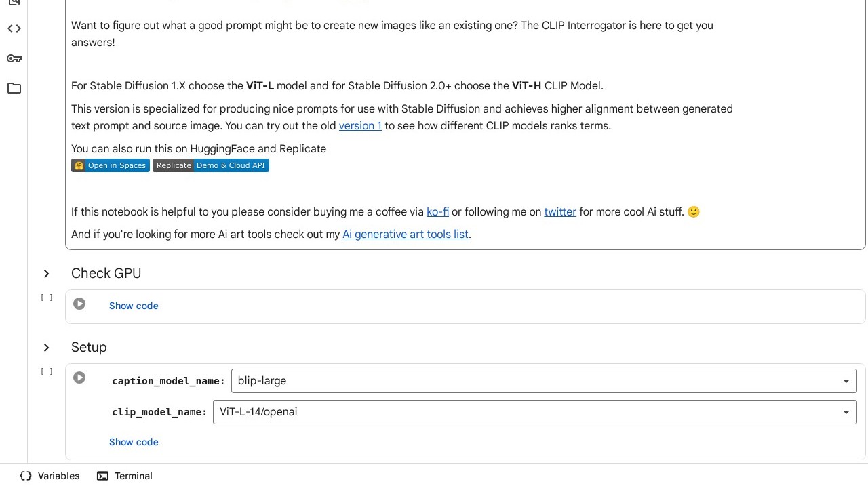Open the code snippets sidebar icon

(14, 28)
